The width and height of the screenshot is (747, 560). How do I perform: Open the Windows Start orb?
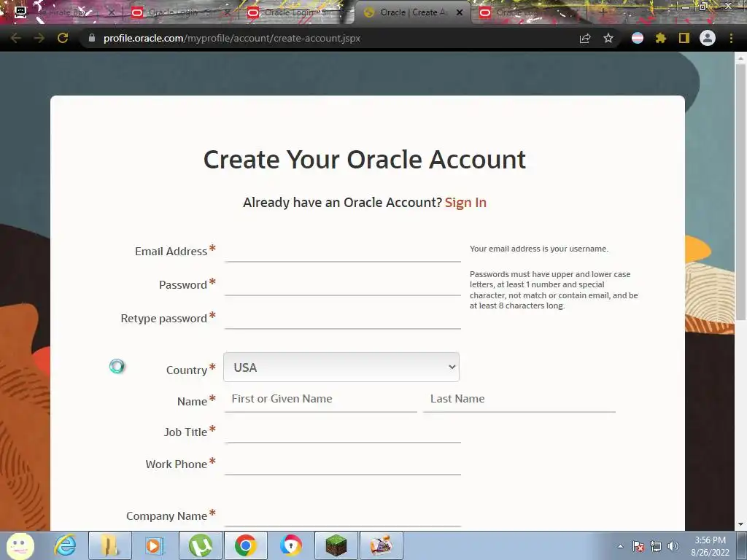tap(20, 545)
